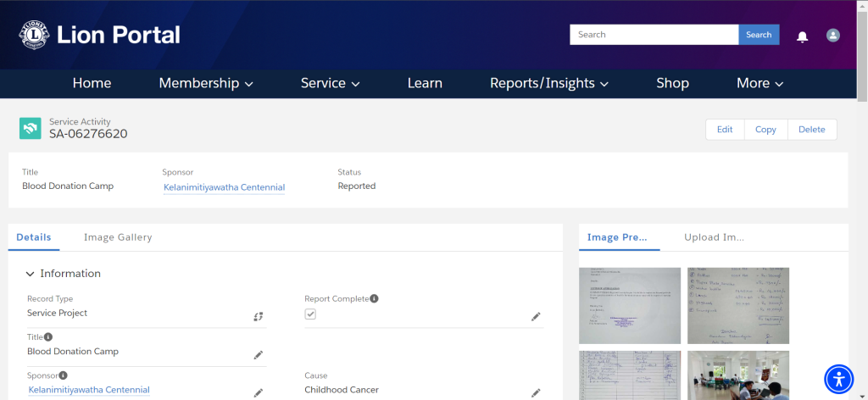Click the Search button
This screenshot has width=868, height=400.
(759, 34)
